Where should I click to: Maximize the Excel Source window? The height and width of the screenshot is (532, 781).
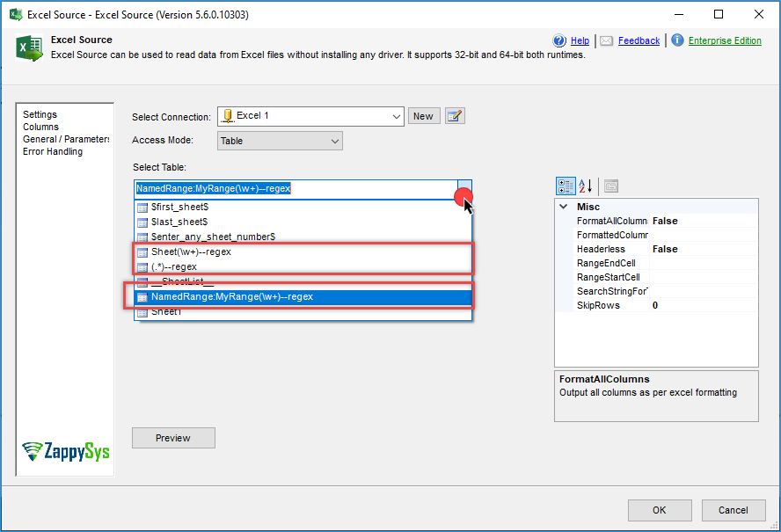click(719, 14)
